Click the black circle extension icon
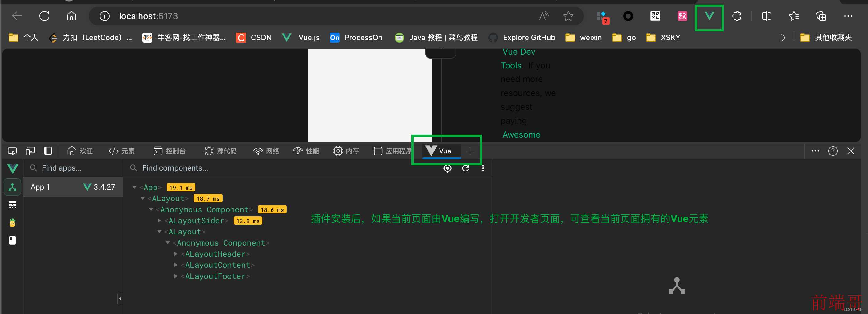 628,16
